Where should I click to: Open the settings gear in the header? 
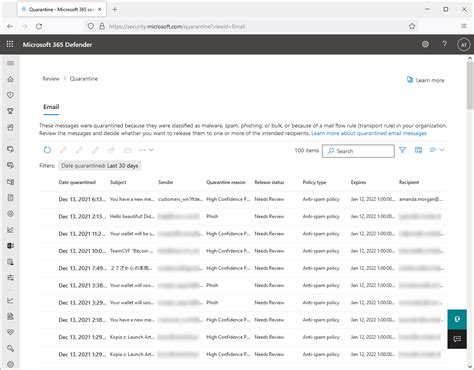coord(425,44)
